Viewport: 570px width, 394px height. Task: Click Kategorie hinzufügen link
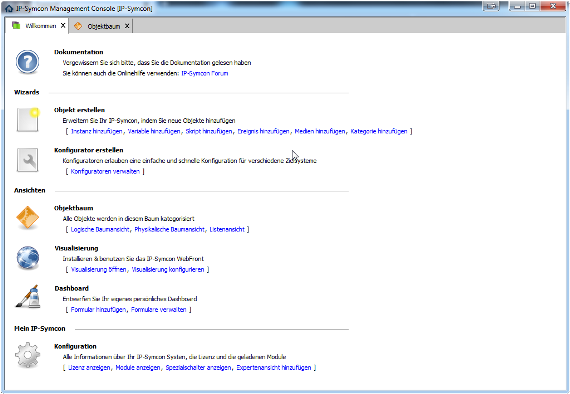(379, 131)
